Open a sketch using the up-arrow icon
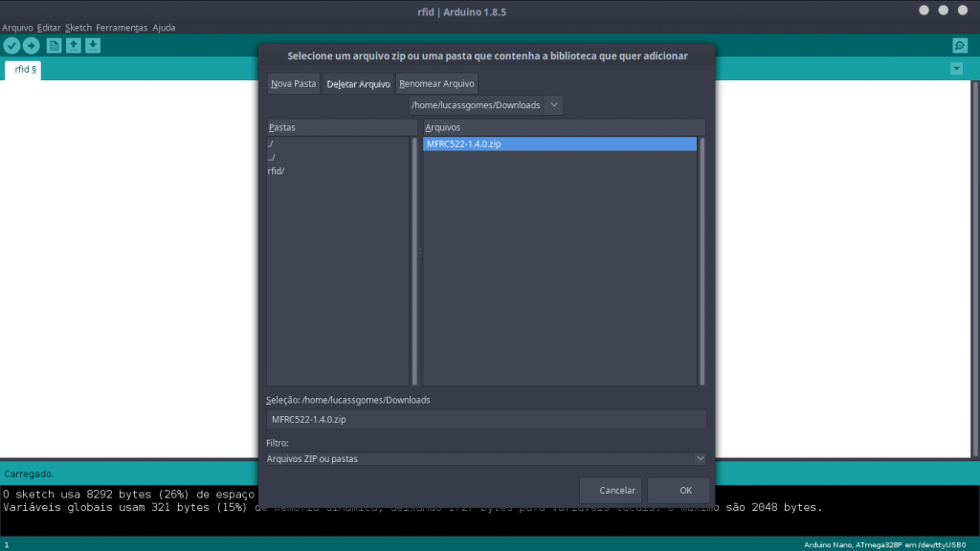This screenshot has height=551, width=980. [73, 45]
